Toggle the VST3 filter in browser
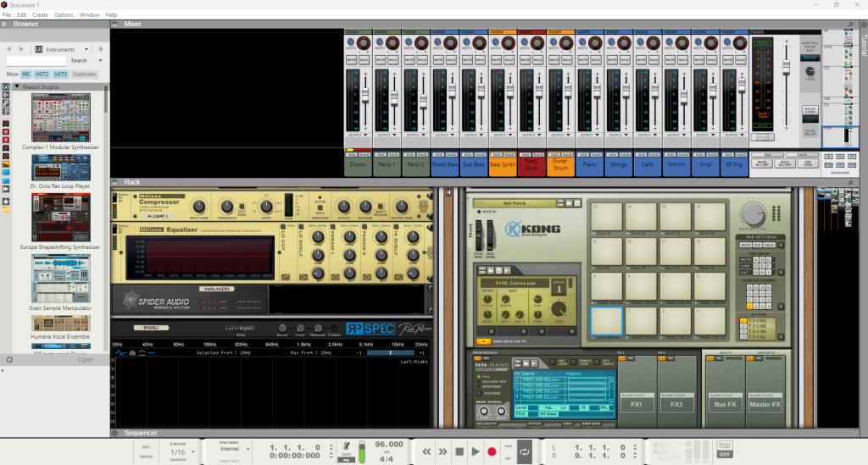Image resolution: width=868 pixels, height=465 pixels. (60, 74)
